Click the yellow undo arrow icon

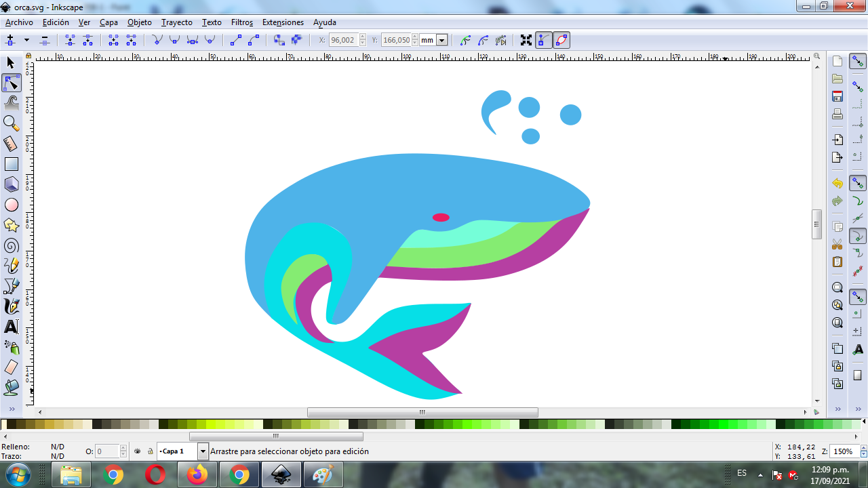[837, 183]
